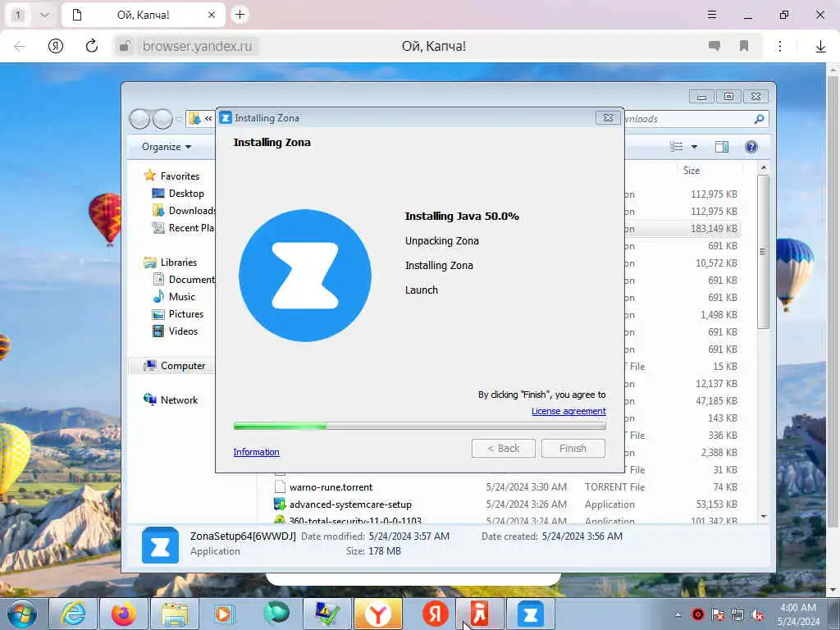Click the 10,572 KB size cell
Viewport: 840px width, 630px height.
click(x=716, y=263)
